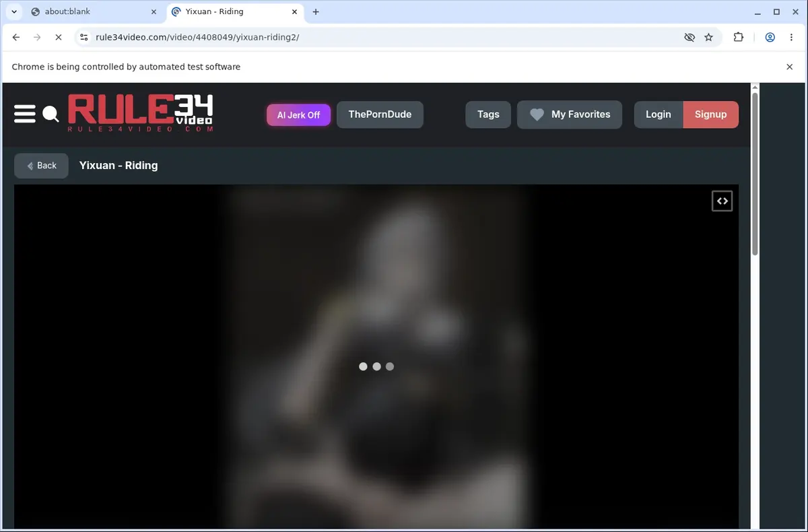Click the "Yixuan - Riding" page heading
Screen dimensions: 808x532
pyautogui.click(x=119, y=166)
